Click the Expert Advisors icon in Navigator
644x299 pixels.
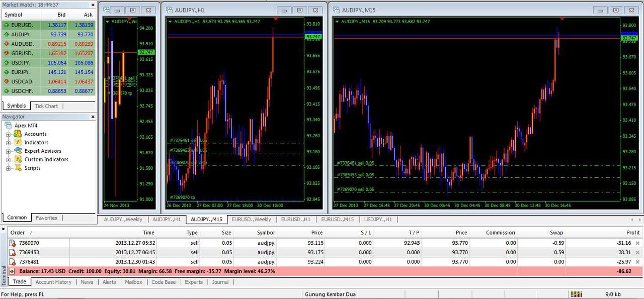[x=18, y=151]
